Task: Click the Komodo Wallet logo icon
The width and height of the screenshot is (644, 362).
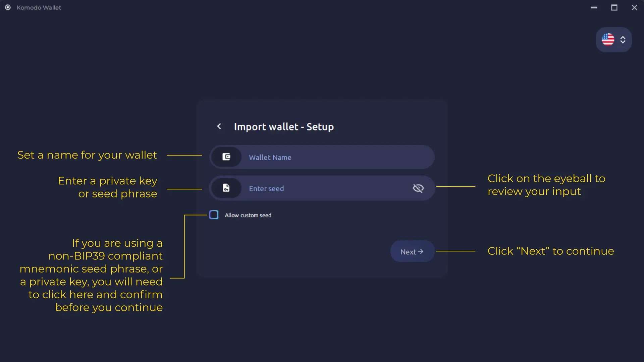Action: pyautogui.click(x=7, y=7)
